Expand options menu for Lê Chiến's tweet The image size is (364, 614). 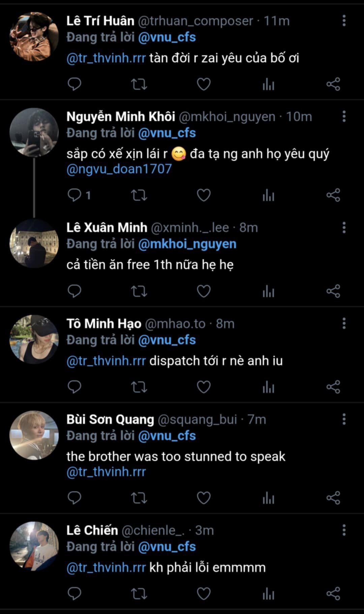[344, 530]
